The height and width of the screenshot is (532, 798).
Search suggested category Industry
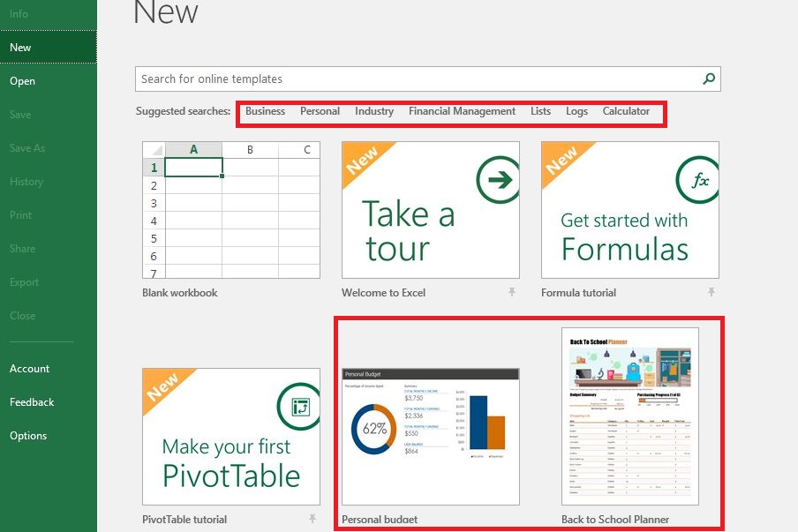click(x=374, y=111)
